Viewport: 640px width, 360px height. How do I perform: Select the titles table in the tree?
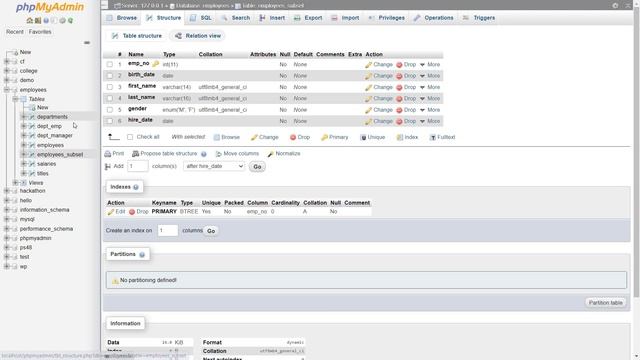(42, 173)
